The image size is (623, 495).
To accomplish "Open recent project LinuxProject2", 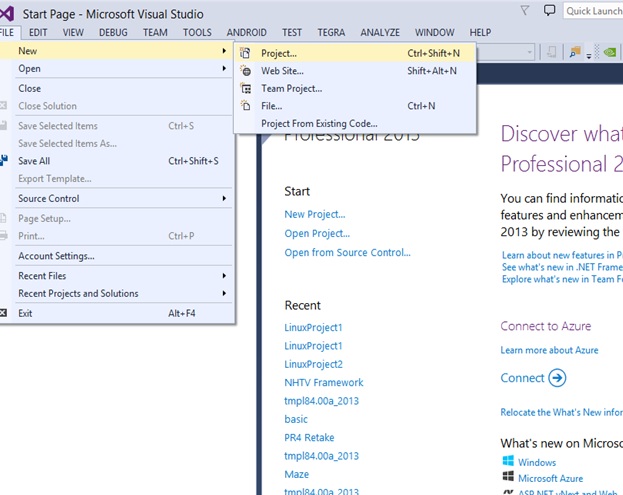I will point(313,364).
